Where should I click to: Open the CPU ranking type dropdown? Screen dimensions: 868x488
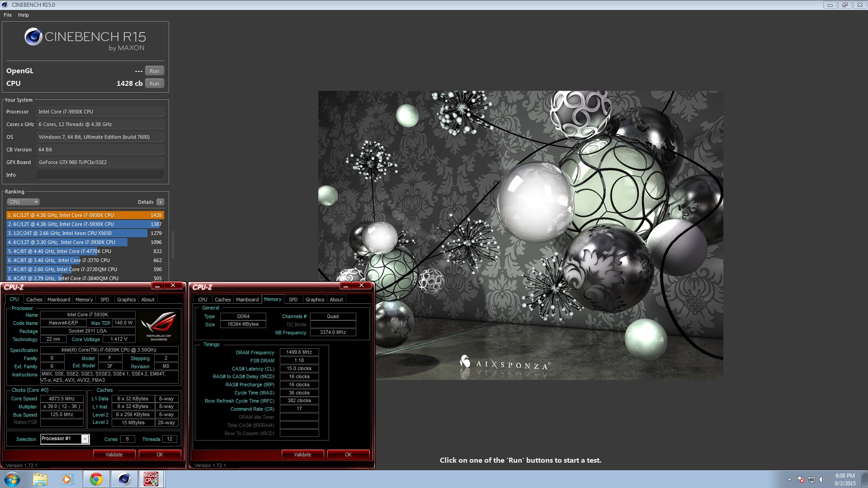click(x=24, y=202)
